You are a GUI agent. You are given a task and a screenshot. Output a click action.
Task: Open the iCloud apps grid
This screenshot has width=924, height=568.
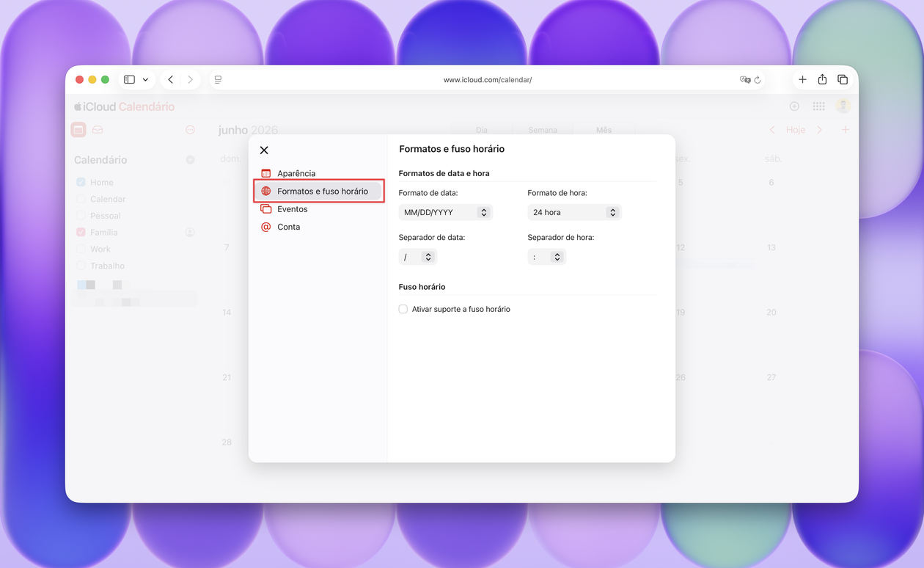point(819,106)
